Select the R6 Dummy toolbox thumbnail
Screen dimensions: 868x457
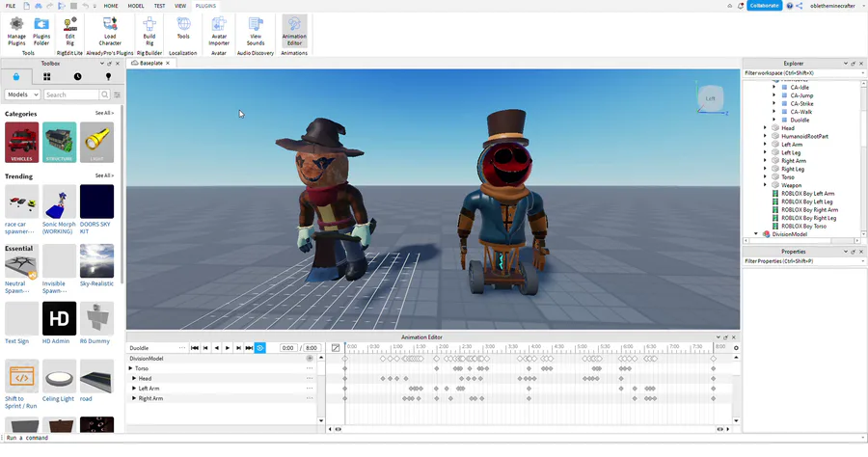pos(96,318)
